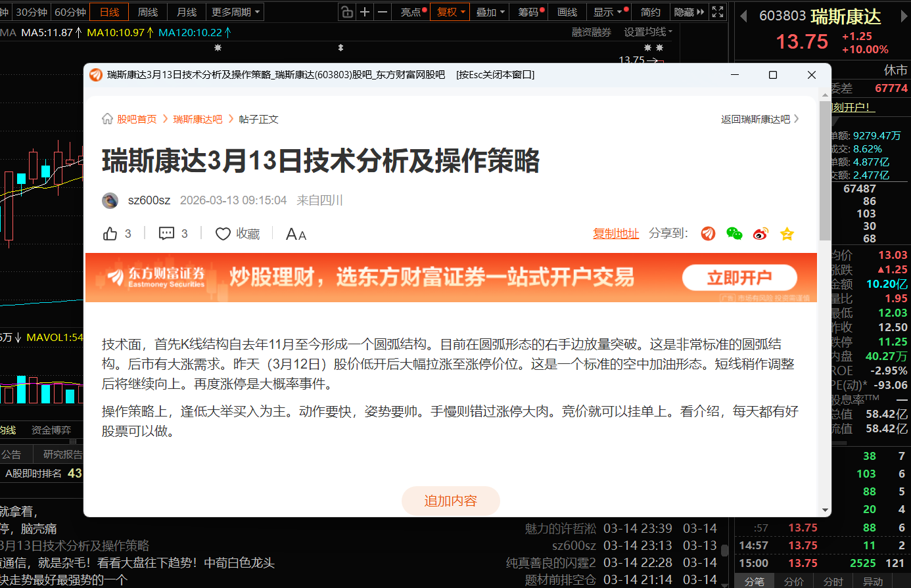
Task: Click post by 题材前排空仓 in list
Action: (561, 579)
